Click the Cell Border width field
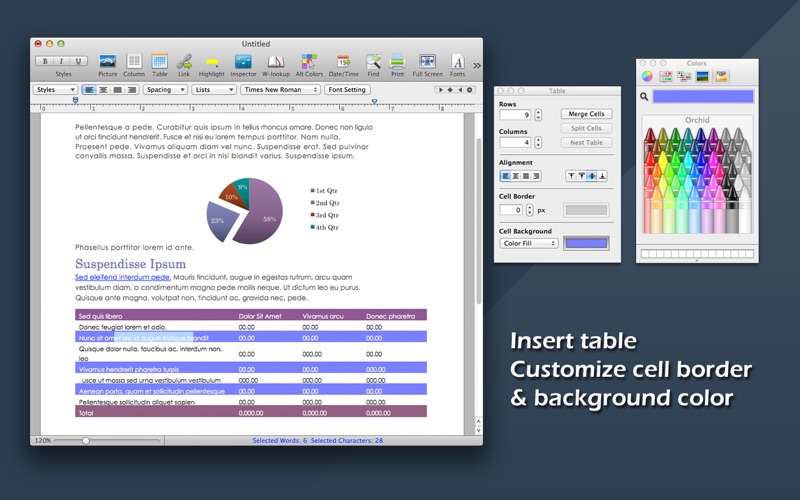 click(x=511, y=210)
